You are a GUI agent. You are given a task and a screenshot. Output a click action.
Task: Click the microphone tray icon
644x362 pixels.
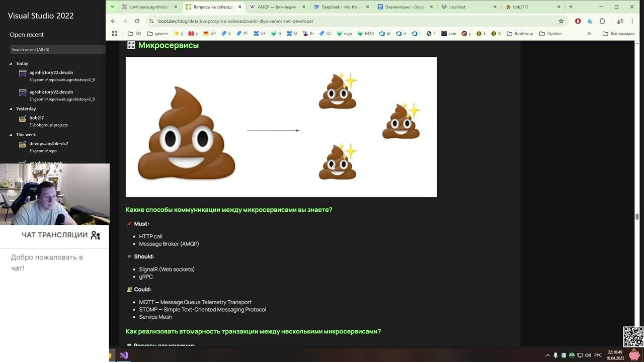tap(556, 355)
